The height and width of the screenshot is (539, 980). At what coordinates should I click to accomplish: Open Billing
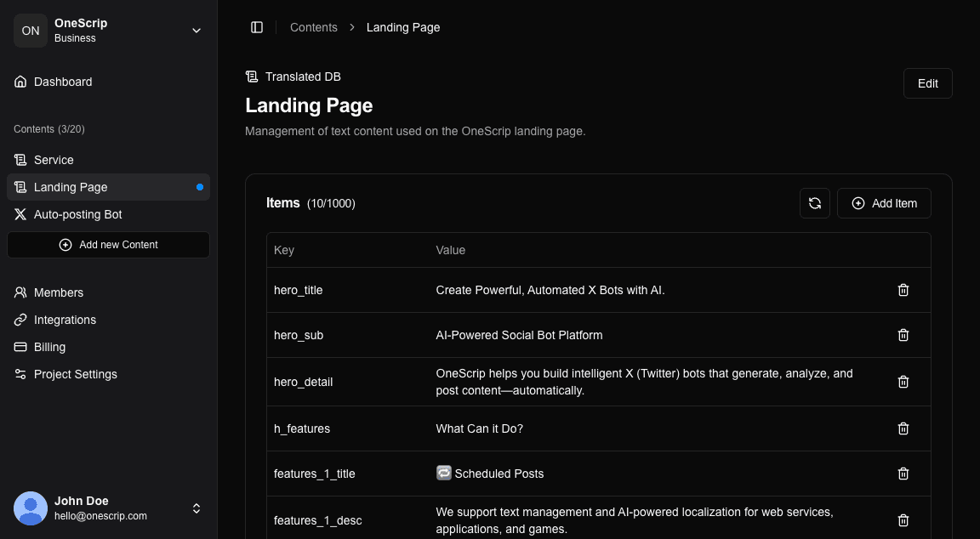(x=109, y=347)
